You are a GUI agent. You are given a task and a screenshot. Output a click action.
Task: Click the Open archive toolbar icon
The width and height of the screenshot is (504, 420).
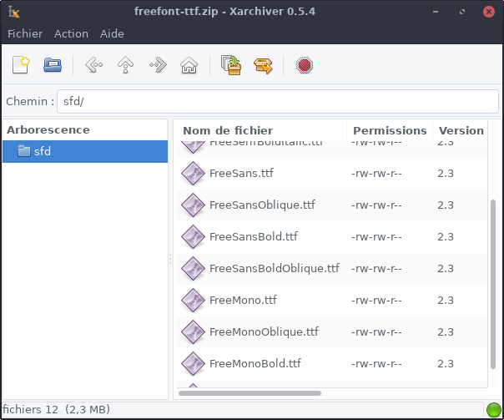pos(53,65)
